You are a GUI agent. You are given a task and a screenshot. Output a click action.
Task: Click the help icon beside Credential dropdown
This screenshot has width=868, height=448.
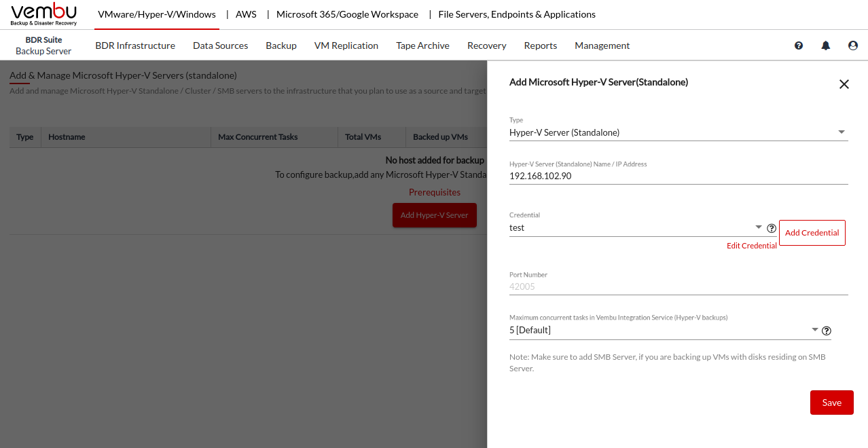[772, 228]
